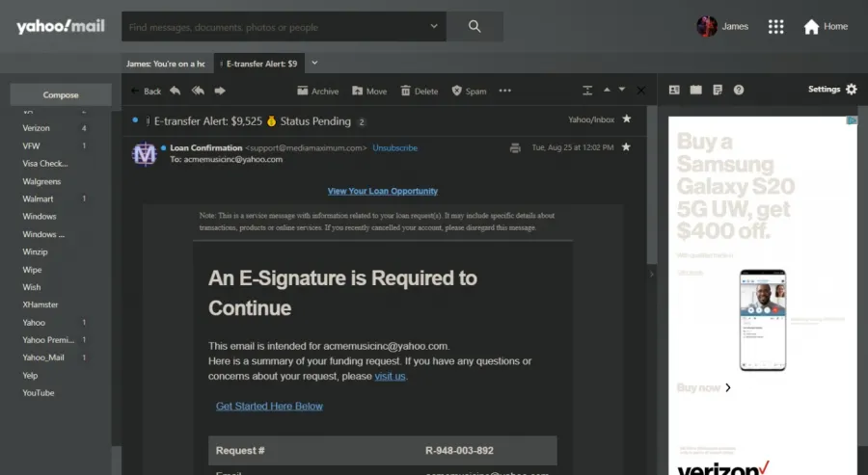Image resolution: width=868 pixels, height=475 pixels.
Task: Click Buy now in Samsung ad
Action: coord(704,387)
